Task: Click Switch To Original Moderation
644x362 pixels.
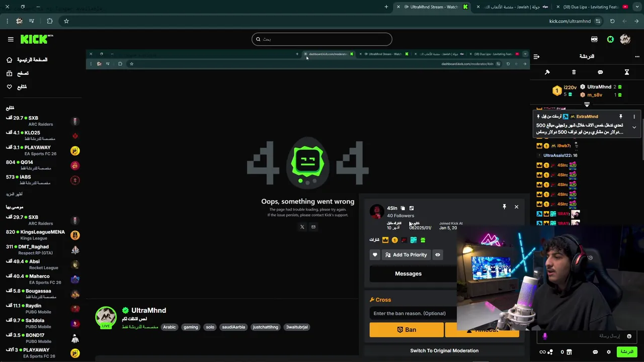Action: (x=444, y=350)
